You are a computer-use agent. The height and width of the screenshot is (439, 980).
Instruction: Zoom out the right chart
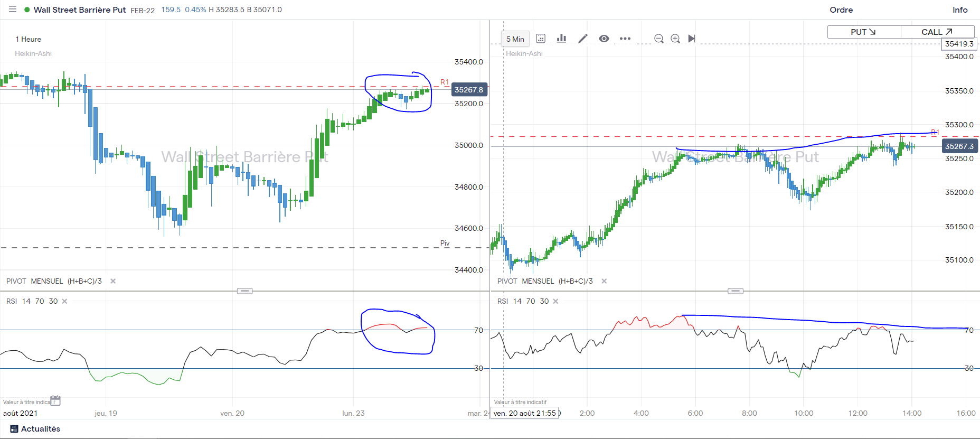[x=659, y=39]
